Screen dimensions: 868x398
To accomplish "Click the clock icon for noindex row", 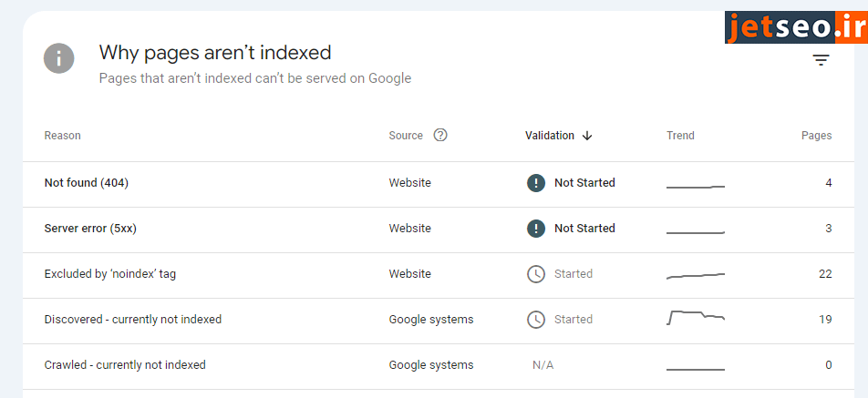I will (x=536, y=274).
